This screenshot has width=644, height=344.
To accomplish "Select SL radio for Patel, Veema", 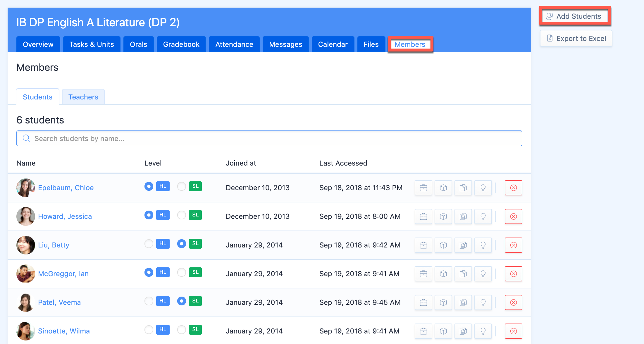I will (x=181, y=301).
